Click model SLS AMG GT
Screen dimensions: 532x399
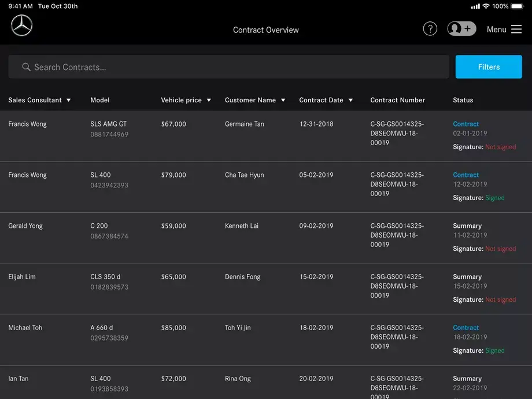[108, 124]
